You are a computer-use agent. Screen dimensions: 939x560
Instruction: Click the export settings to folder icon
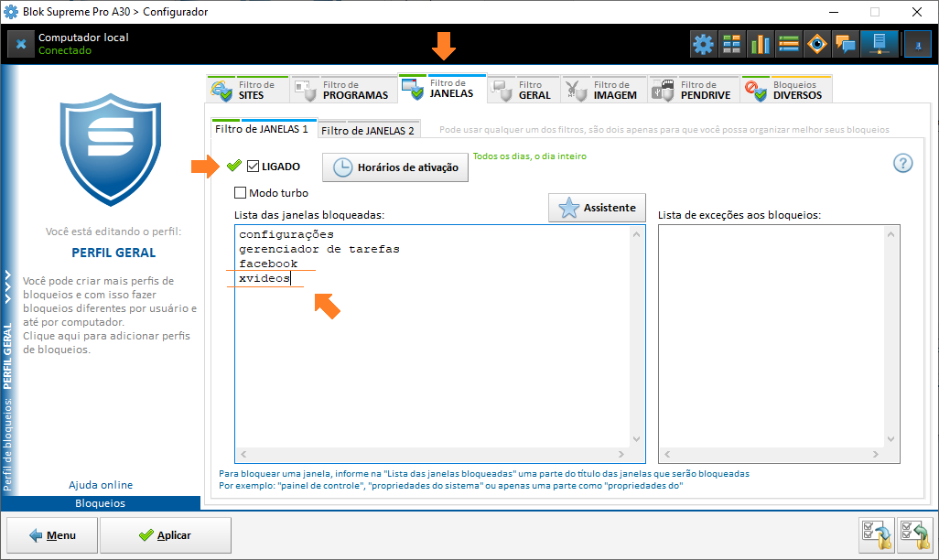(877, 534)
